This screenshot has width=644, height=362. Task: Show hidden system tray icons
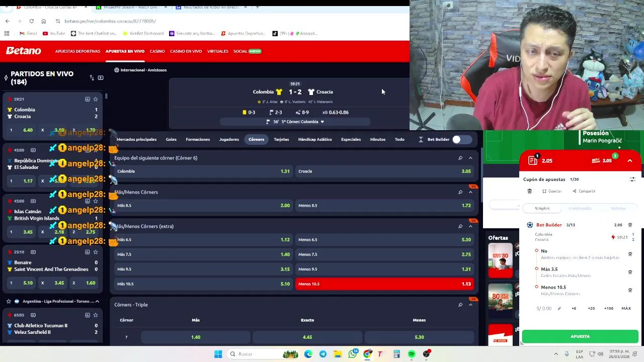click(x=556, y=354)
